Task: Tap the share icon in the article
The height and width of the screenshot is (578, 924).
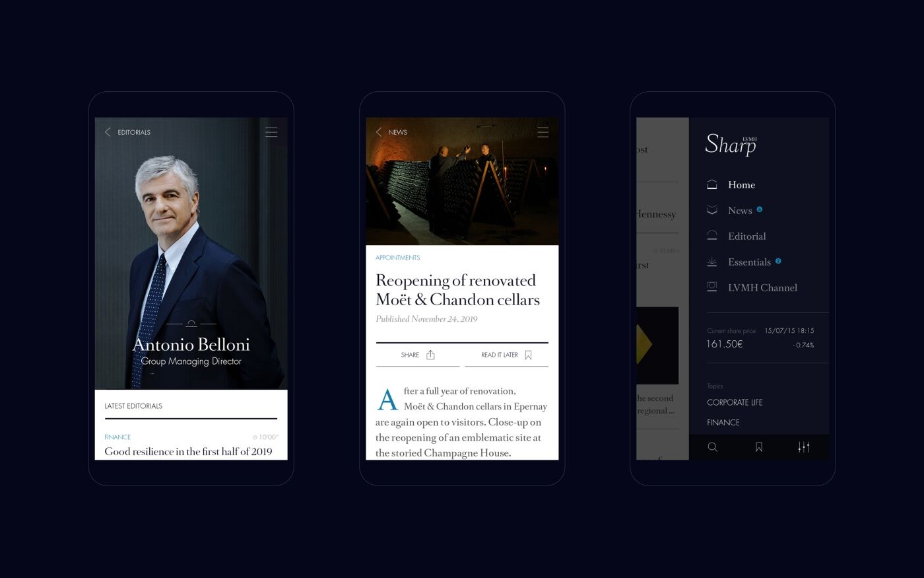Action: tap(430, 355)
